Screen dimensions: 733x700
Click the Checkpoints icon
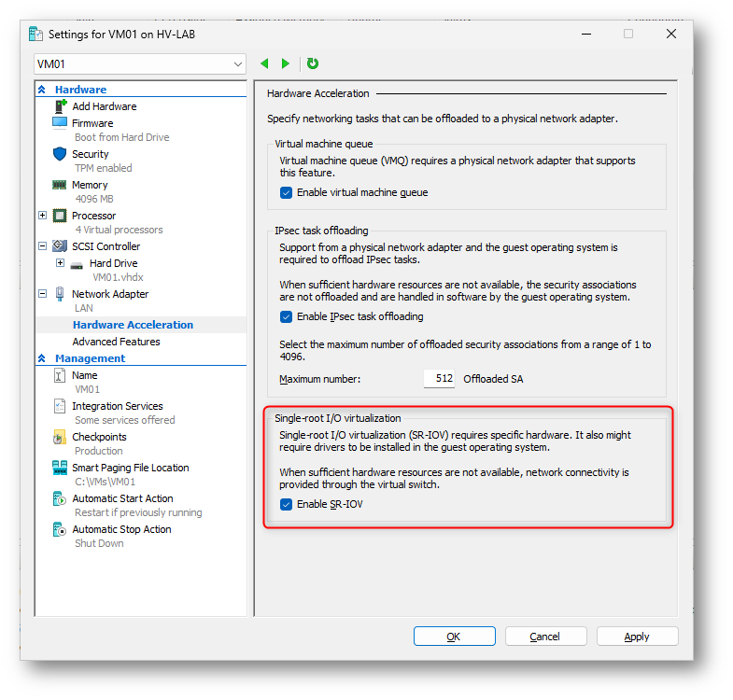[60, 438]
